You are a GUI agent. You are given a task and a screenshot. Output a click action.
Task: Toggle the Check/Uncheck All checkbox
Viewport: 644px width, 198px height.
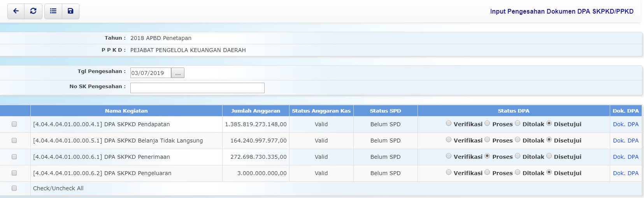tap(14, 188)
